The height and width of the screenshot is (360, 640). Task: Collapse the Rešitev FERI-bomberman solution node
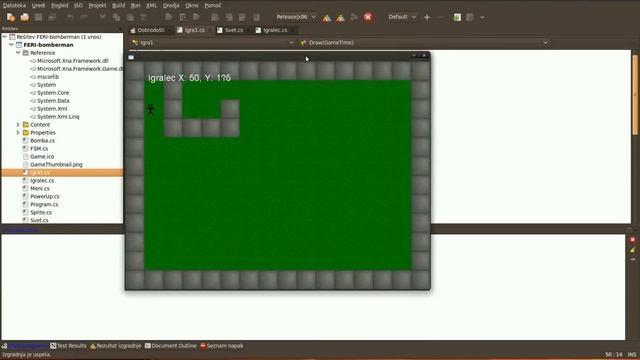(5, 37)
